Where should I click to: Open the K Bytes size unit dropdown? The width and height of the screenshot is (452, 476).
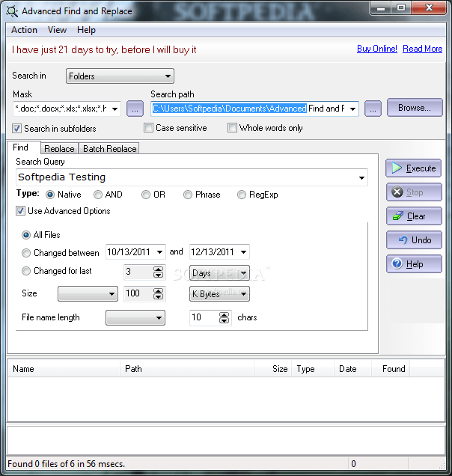pyautogui.click(x=244, y=294)
